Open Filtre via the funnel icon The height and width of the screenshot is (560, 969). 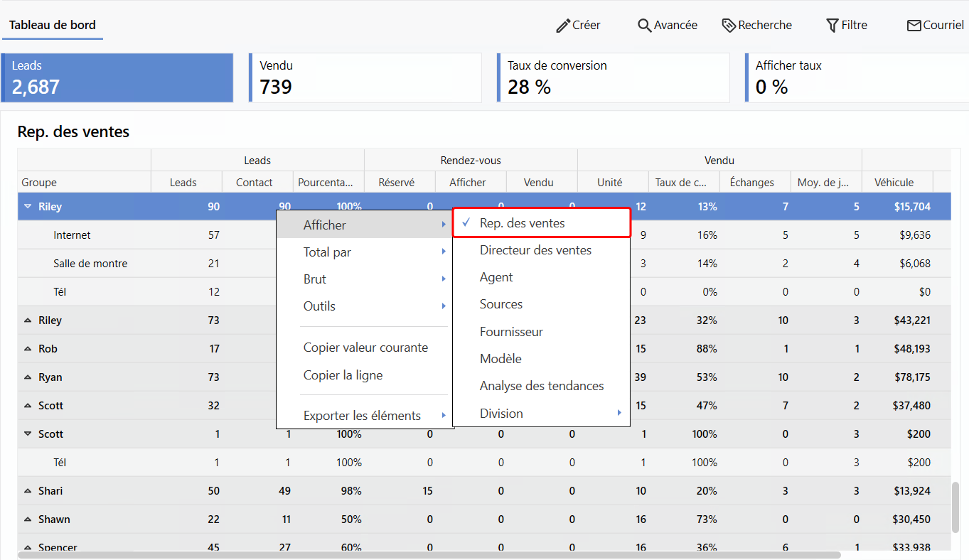[x=832, y=26]
